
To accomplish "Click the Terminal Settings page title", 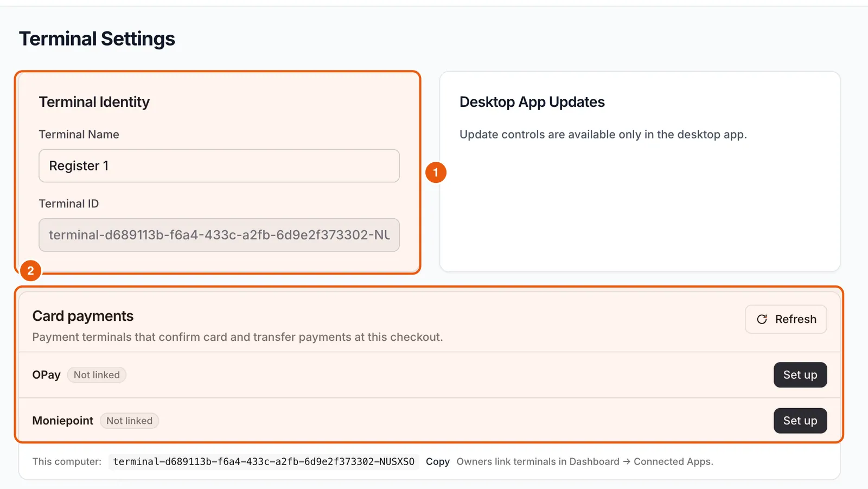I will [97, 39].
